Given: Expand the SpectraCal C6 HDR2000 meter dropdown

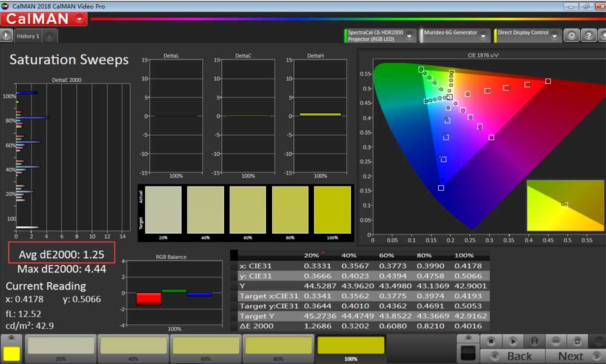Looking at the screenshot, I should (410, 36).
